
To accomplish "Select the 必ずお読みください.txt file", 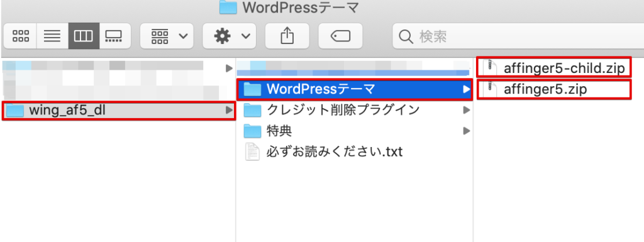I will click(x=355, y=153).
